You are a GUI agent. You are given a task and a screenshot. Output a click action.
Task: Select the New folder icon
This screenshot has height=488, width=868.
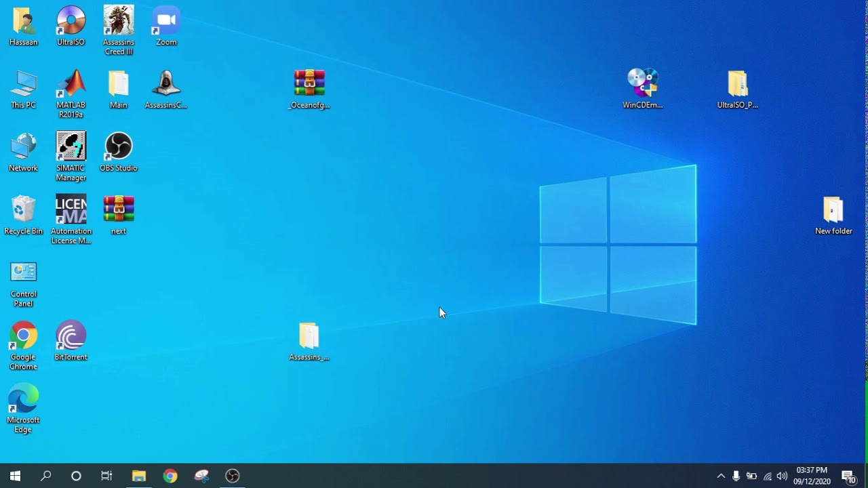(x=833, y=216)
